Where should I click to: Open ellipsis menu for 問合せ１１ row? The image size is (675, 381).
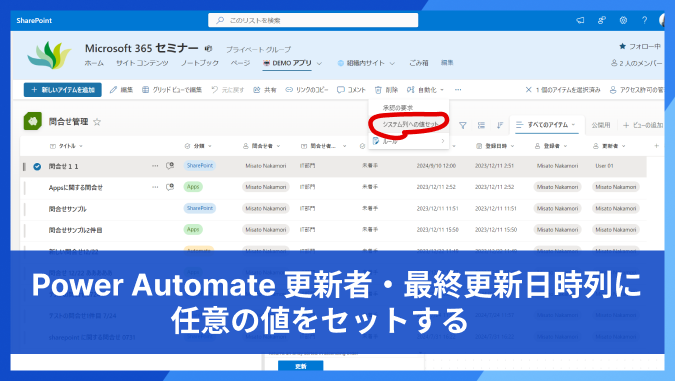[155, 166]
